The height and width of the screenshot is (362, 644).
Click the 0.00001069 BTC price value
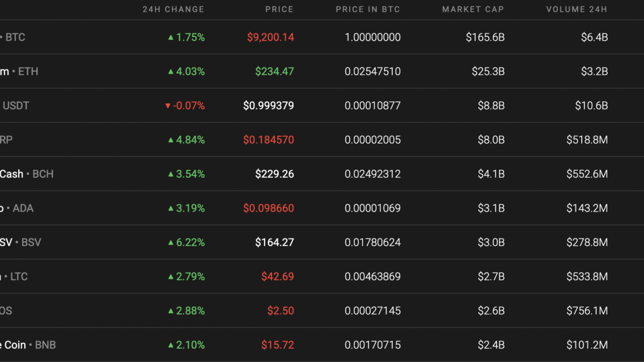[373, 208]
